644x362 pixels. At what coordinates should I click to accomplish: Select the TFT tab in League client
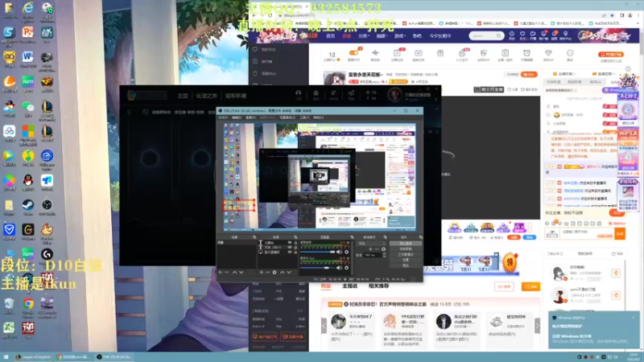206,96
